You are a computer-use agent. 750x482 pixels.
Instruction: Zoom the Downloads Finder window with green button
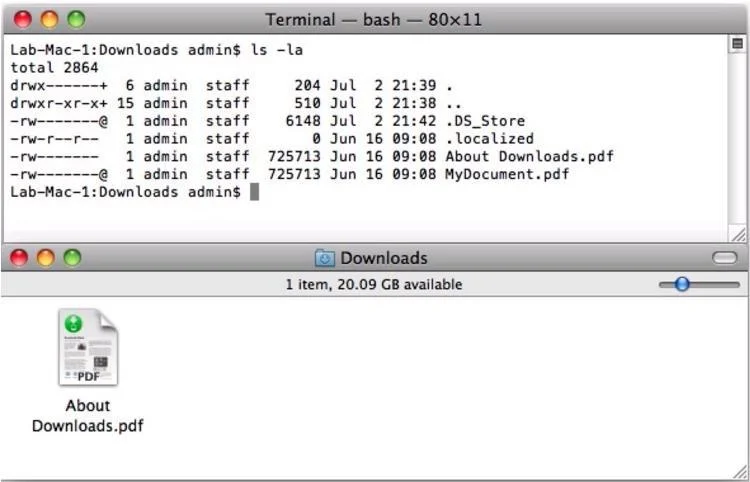72,258
